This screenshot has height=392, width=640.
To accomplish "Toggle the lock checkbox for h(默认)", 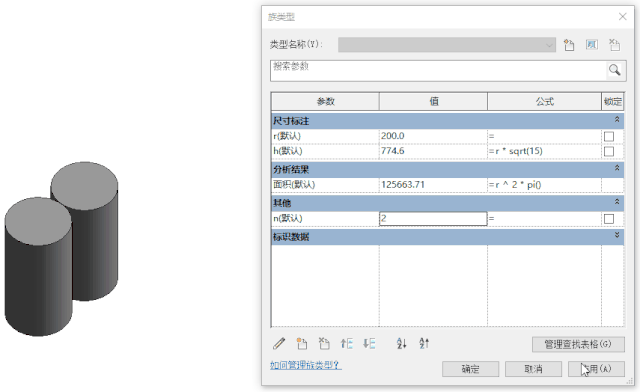I will pyautogui.click(x=609, y=151).
